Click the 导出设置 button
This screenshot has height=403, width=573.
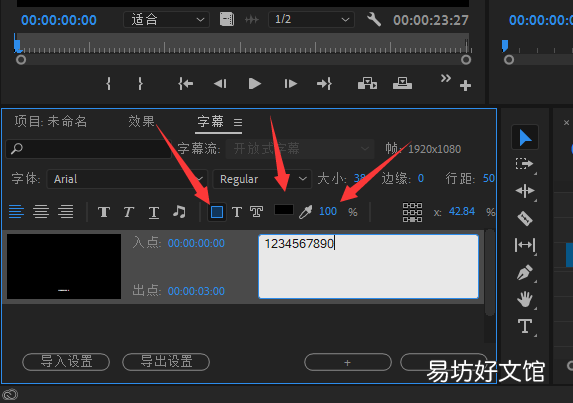pos(166,362)
